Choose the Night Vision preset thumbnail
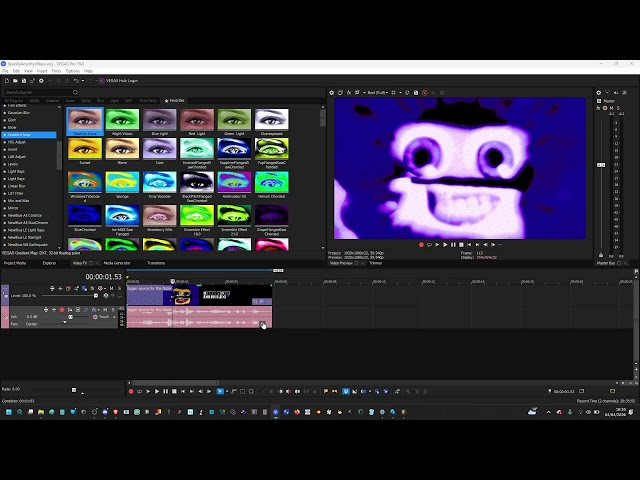The width and height of the screenshot is (640, 480). pyautogui.click(x=122, y=120)
